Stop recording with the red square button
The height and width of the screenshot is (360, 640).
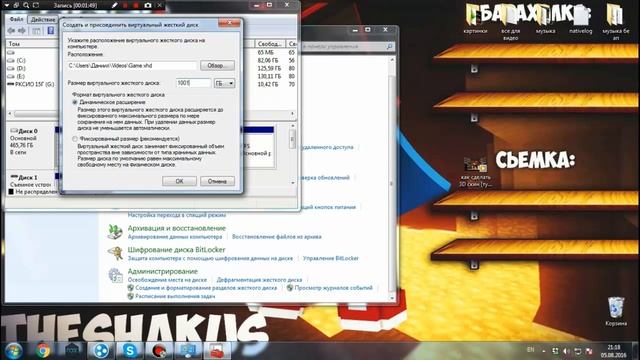point(136,5)
